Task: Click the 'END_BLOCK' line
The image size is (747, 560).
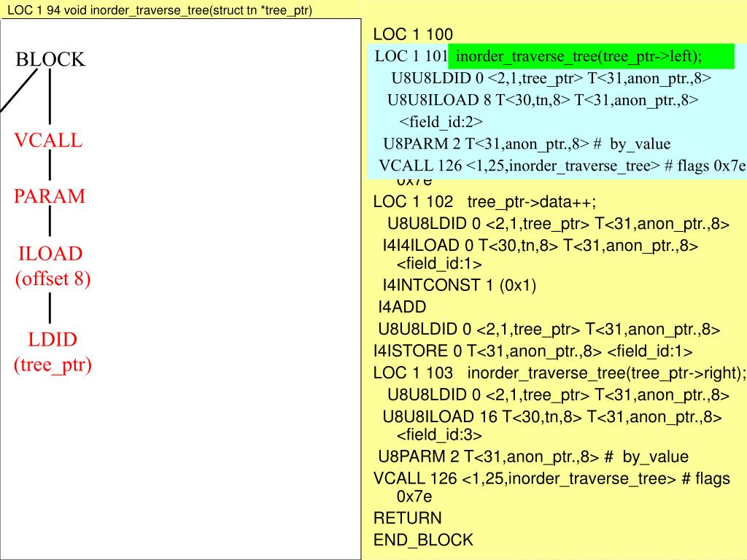Action: pyautogui.click(x=423, y=540)
